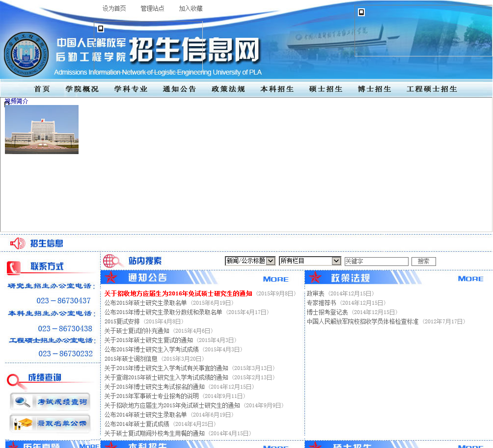Open 公布2015年博士研究生录取分数线和录取名单 notice
This screenshot has width=493, height=448.
coord(163,312)
